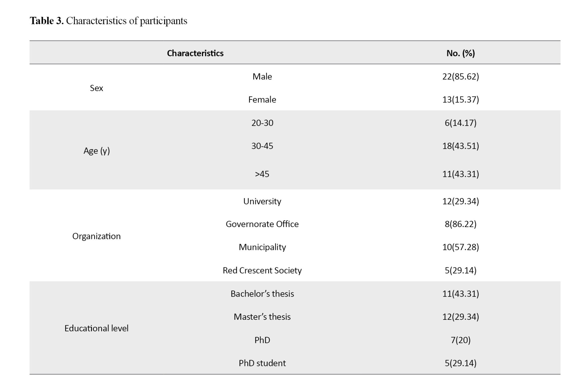The width and height of the screenshot is (580, 392).
Task: Select the Bachelor's thesis cell
Action: tap(262, 294)
